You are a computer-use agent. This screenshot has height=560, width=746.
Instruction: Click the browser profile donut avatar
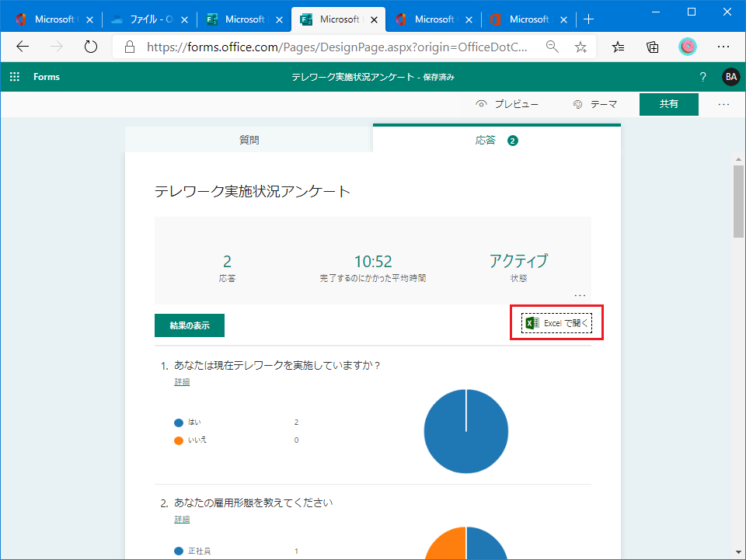[x=687, y=47]
